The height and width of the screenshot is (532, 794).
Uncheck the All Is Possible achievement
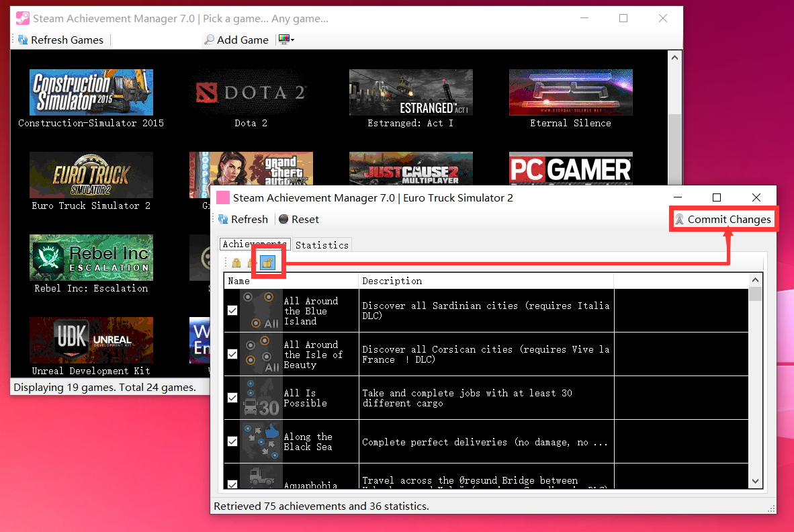point(232,398)
